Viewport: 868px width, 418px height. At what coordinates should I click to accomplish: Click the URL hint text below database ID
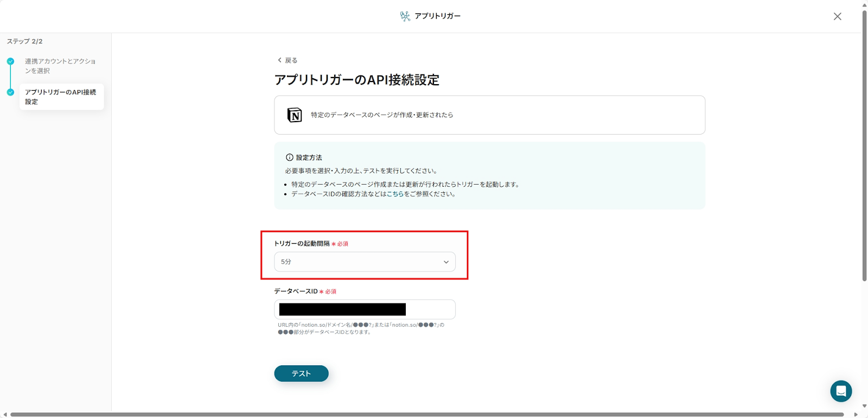pos(361,328)
